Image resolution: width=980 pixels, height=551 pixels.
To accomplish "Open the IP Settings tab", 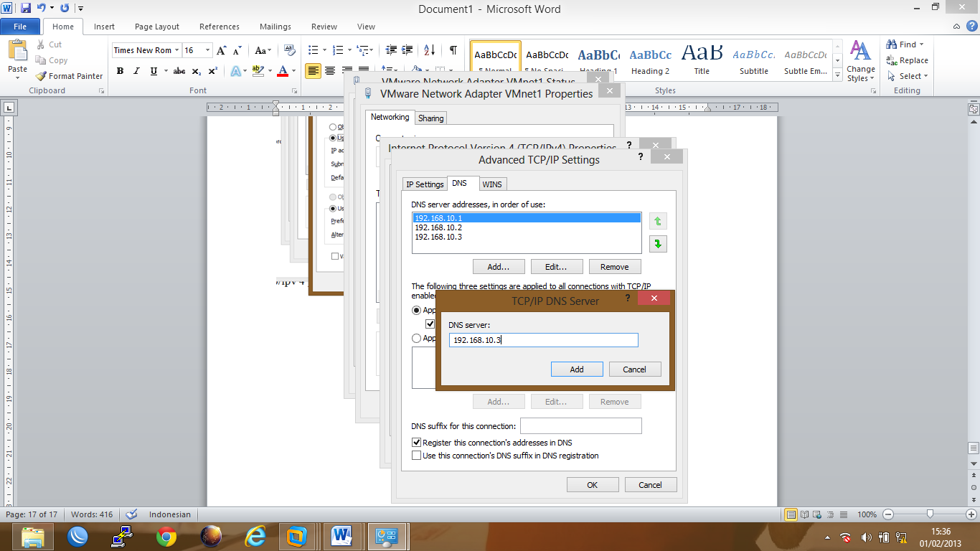I will point(425,184).
